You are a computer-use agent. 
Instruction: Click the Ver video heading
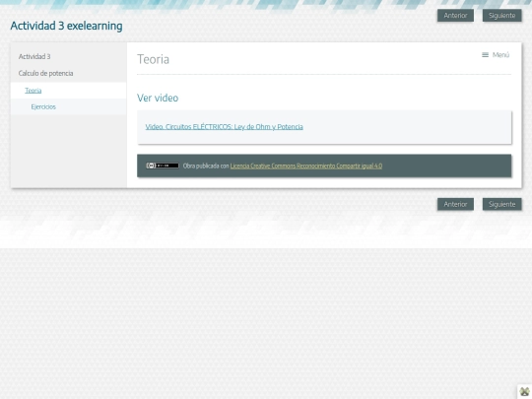pos(158,98)
